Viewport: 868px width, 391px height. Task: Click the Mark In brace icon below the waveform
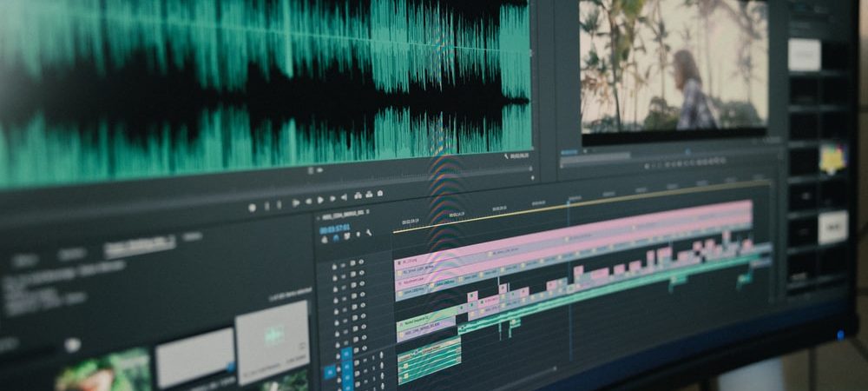click(266, 206)
